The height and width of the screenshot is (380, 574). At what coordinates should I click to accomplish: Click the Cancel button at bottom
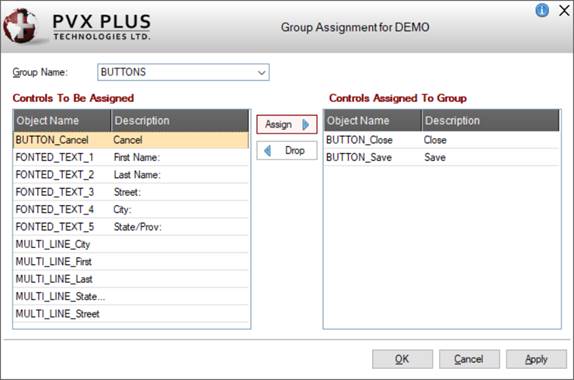(469, 359)
